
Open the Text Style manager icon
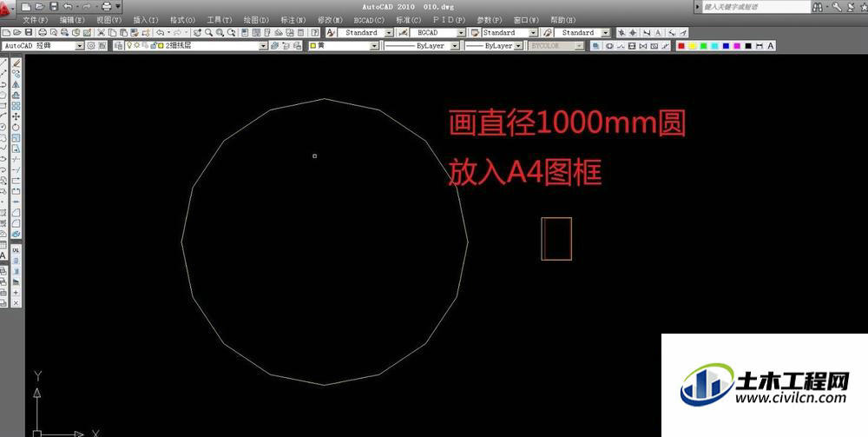[x=331, y=33]
